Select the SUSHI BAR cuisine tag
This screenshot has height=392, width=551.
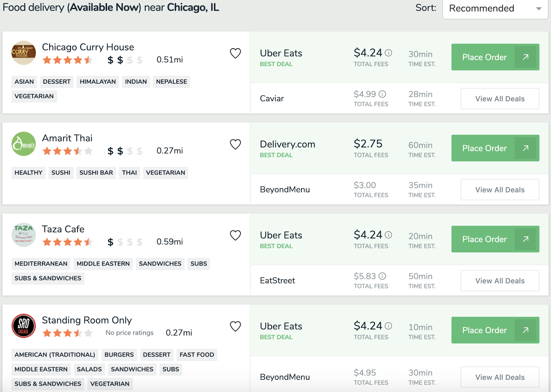(x=96, y=173)
